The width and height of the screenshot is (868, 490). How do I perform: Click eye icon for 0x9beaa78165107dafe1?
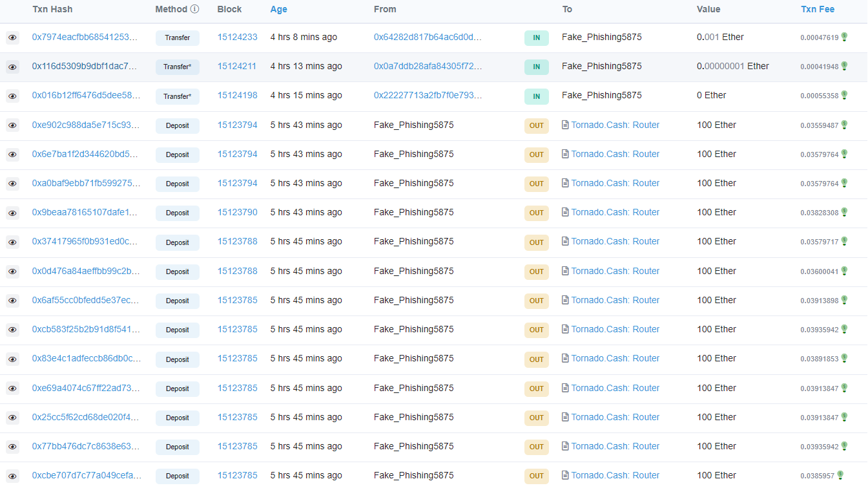click(x=12, y=213)
